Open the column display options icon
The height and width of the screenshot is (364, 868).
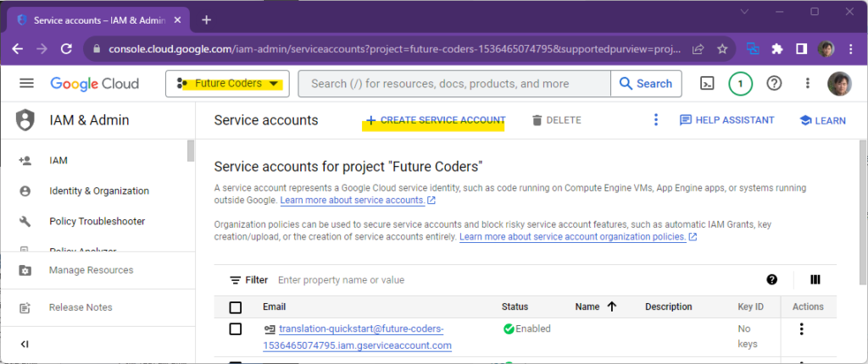pyautogui.click(x=815, y=279)
